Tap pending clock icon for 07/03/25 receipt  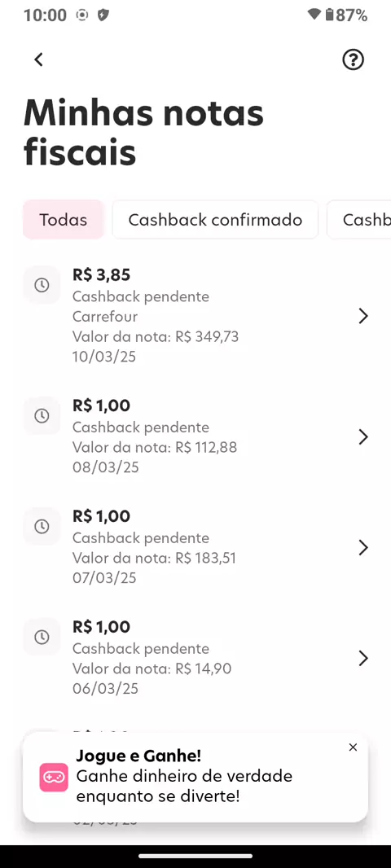tap(42, 527)
